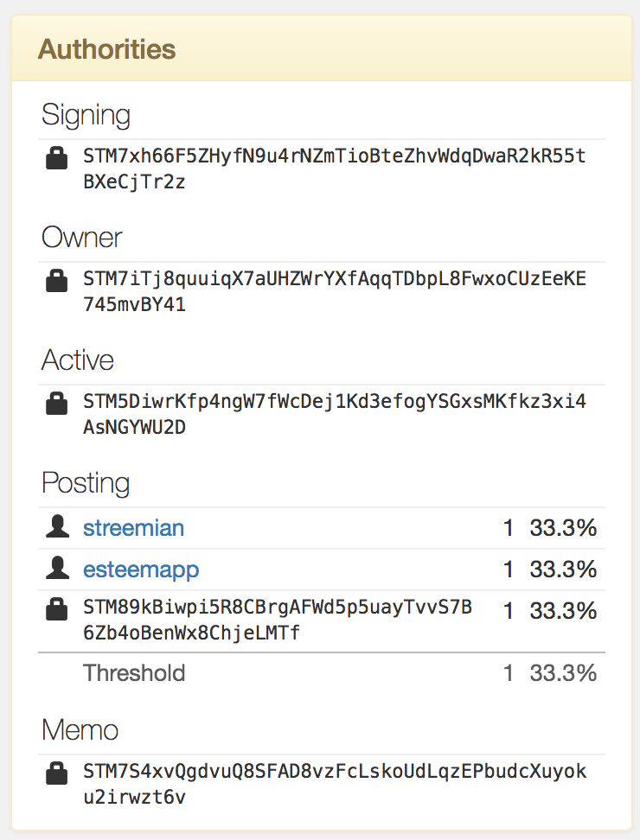Click the lock icon beside Posting key
The height and width of the screenshot is (840, 640).
57,611
